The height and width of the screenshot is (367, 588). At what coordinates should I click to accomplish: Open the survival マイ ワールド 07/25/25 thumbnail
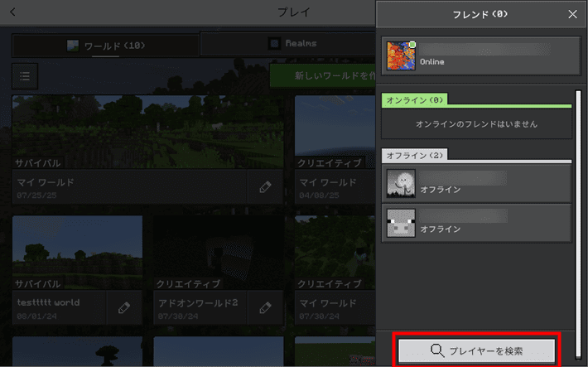pos(147,132)
